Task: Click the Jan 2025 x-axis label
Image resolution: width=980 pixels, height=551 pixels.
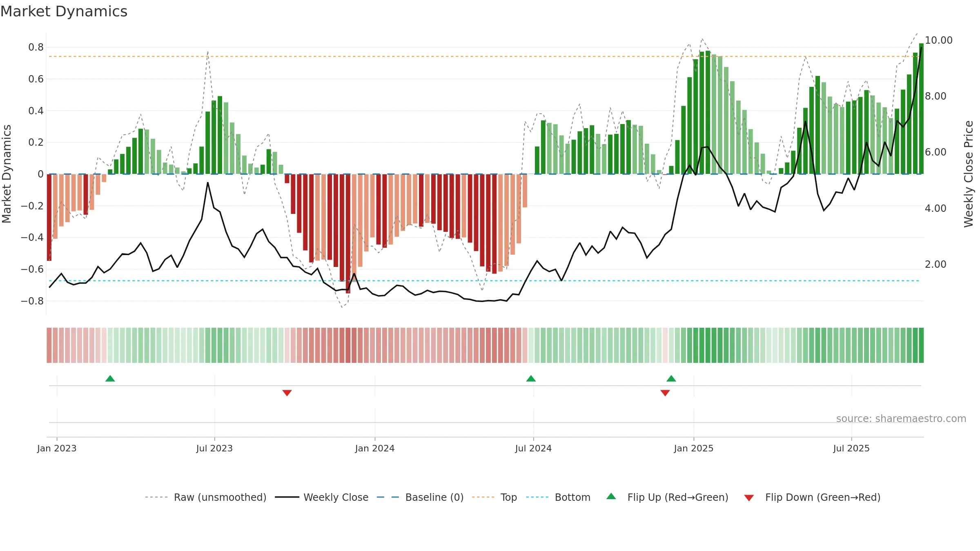Action: (x=694, y=448)
